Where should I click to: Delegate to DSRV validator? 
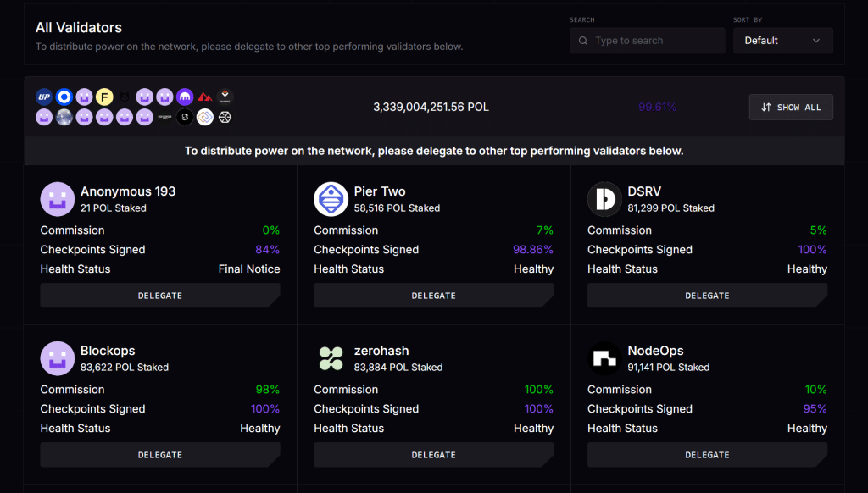tap(707, 296)
